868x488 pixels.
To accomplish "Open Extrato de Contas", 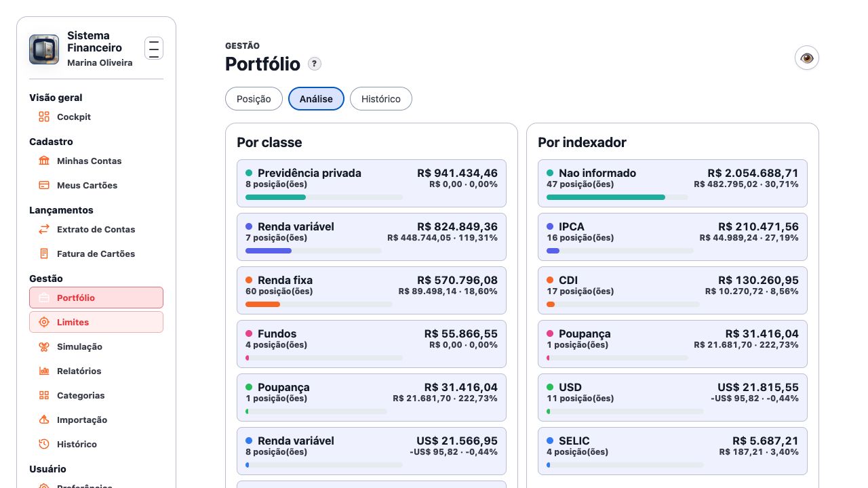I will click(x=96, y=229).
